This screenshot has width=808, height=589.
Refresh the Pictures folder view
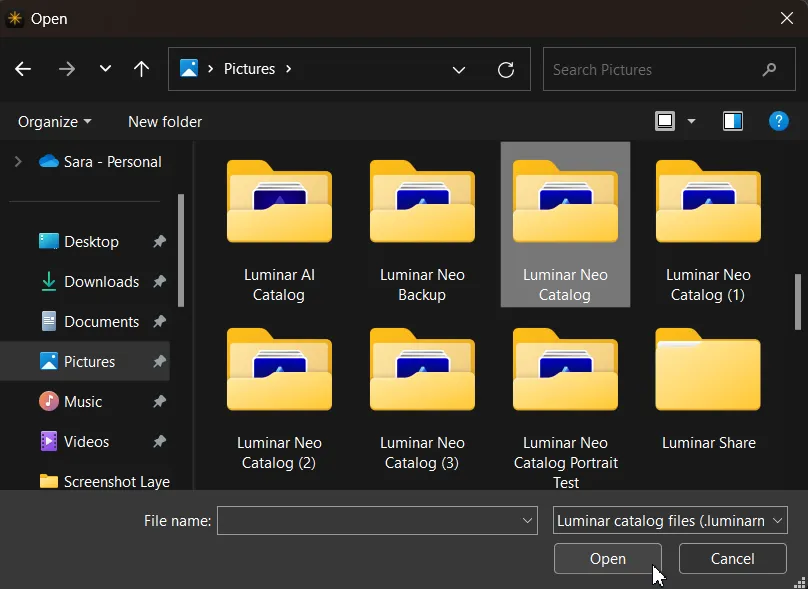click(x=506, y=69)
